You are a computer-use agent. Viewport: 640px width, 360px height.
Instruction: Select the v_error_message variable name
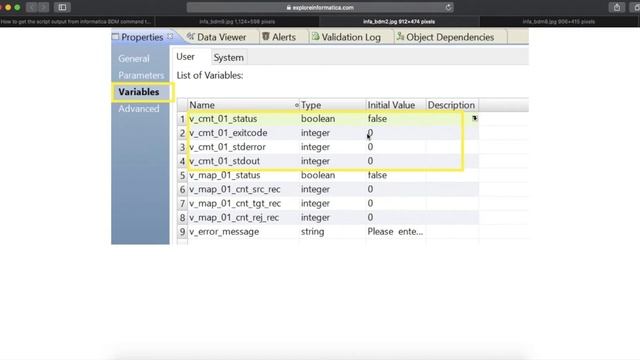pyautogui.click(x=224, y=232)
